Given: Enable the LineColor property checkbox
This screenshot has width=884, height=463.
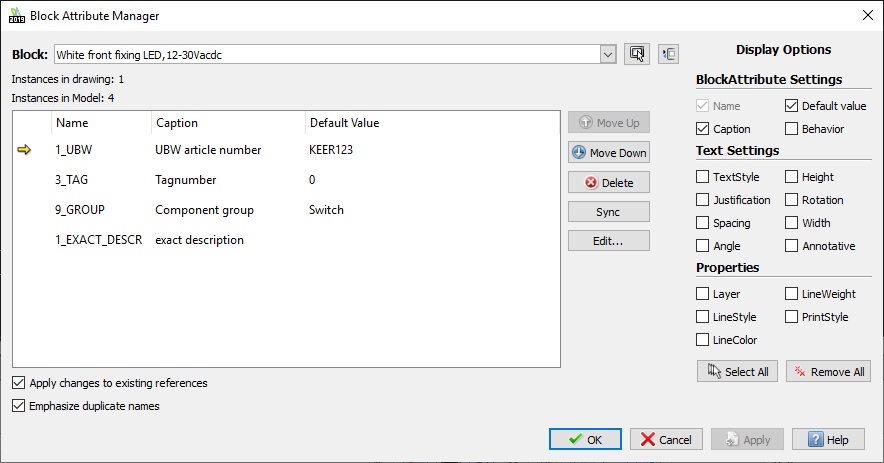Looking at the screenshot, I should 705,340.
